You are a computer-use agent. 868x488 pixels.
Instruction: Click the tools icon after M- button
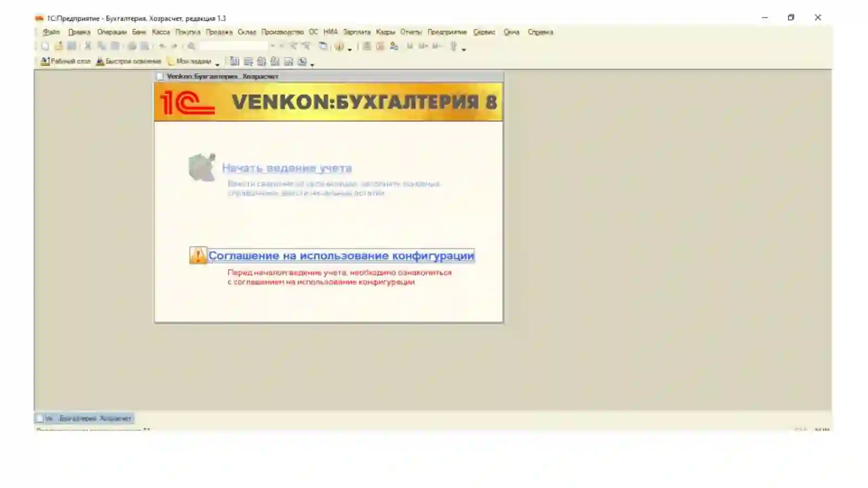pos(454,46)
